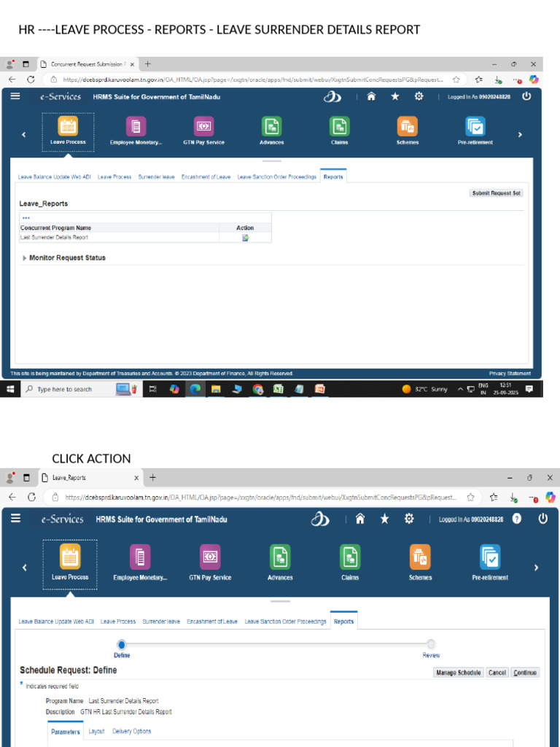Refresh the page in upper browser window
Viewport: 560px width, 747px height.
(31, 80)
